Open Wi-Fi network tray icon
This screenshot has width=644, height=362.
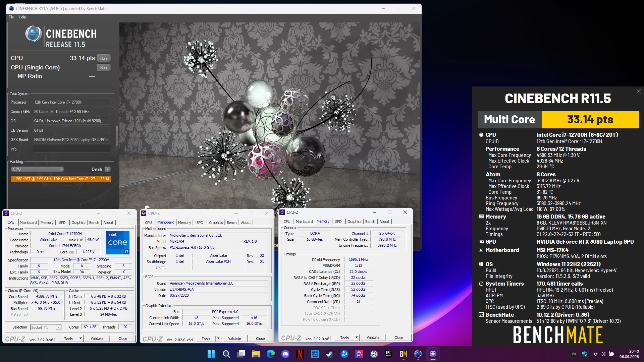click(x=595, y=354)
